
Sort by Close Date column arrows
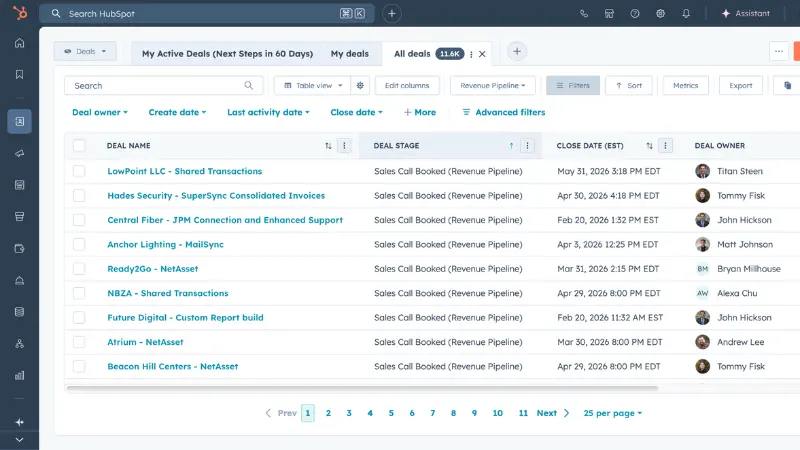click(x=649, y=146)
